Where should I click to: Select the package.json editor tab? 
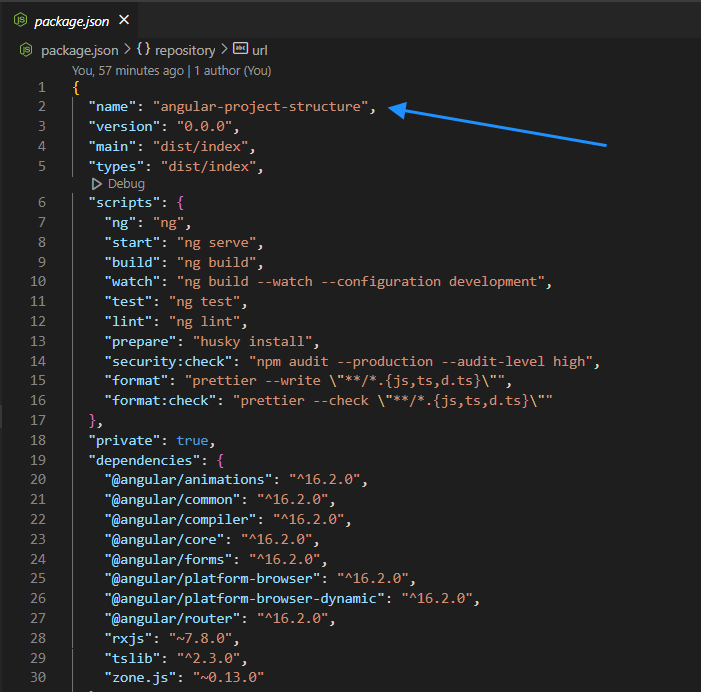point(72,21)
